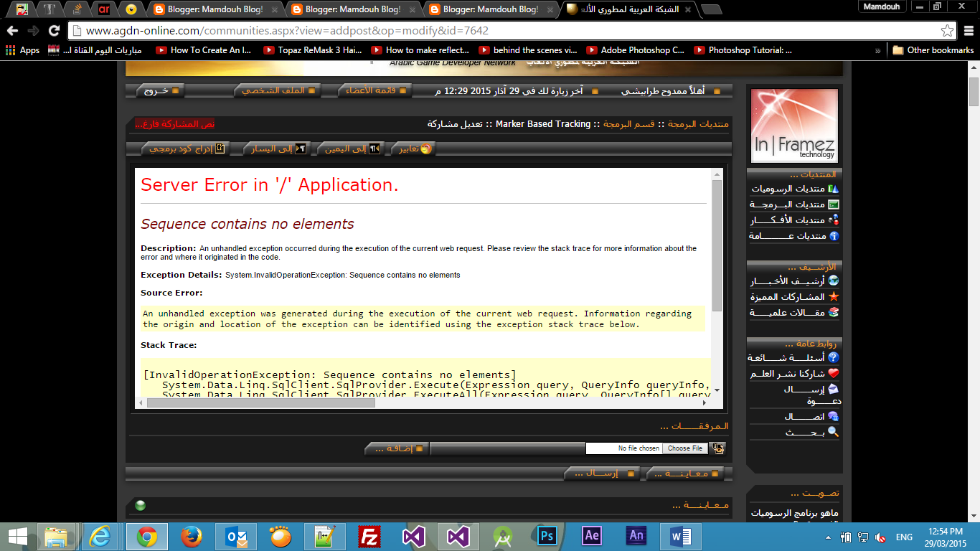Open 'How To Create An I...' bookmark
This screenshot has height=551, width=980.
204,50
